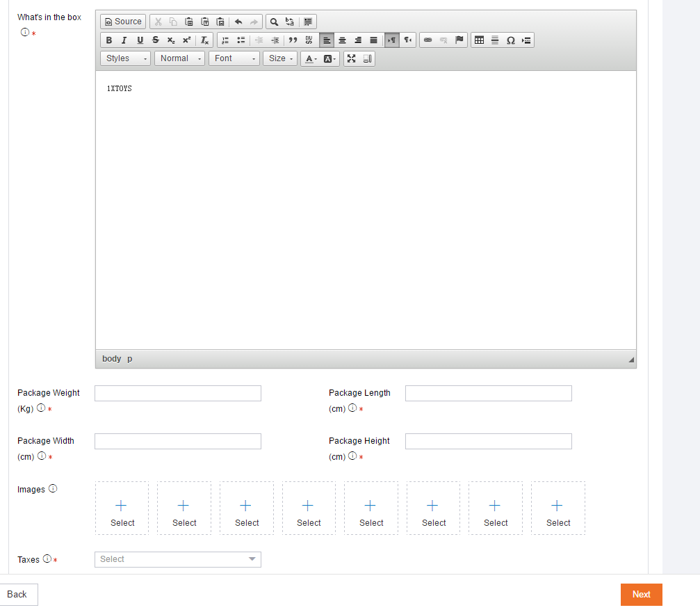Click the Create Div Container icon
The height and width of the screenshot is (610, 700).
(x=309, y=40)
